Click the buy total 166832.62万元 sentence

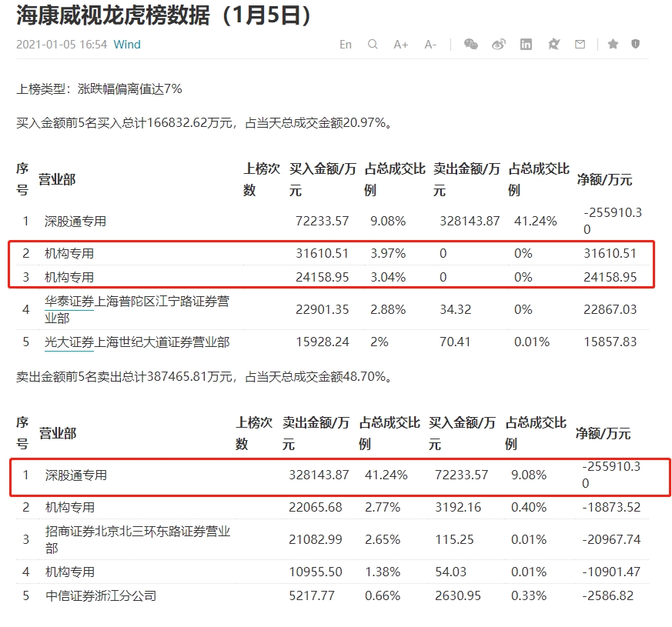point(205,123)
